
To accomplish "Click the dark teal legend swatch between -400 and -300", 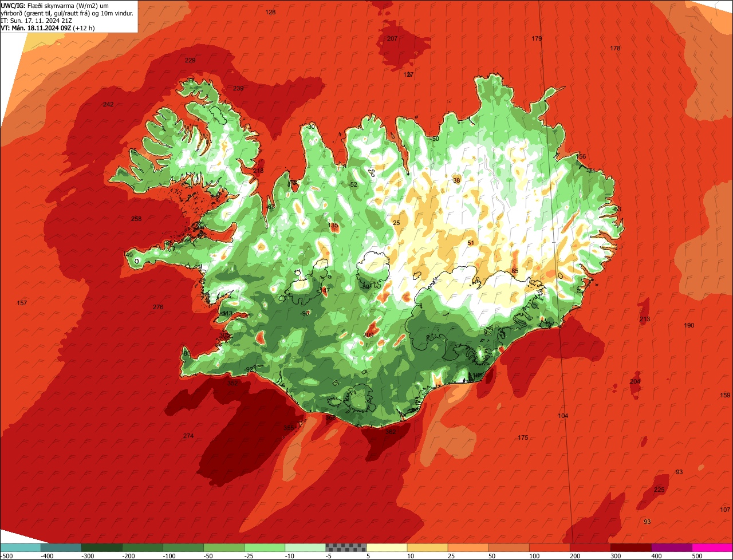I will (x=61, y=547).
